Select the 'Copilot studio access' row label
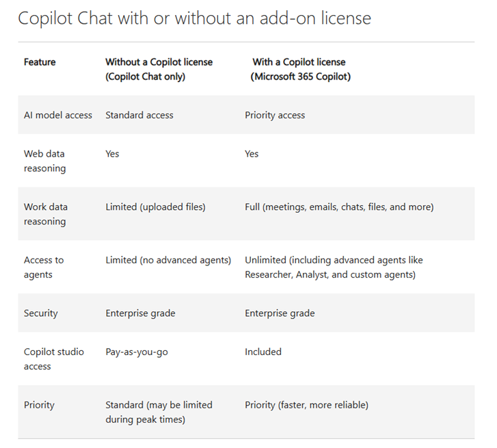This screenshot has height=448, width=497. (x=54, y=359)
